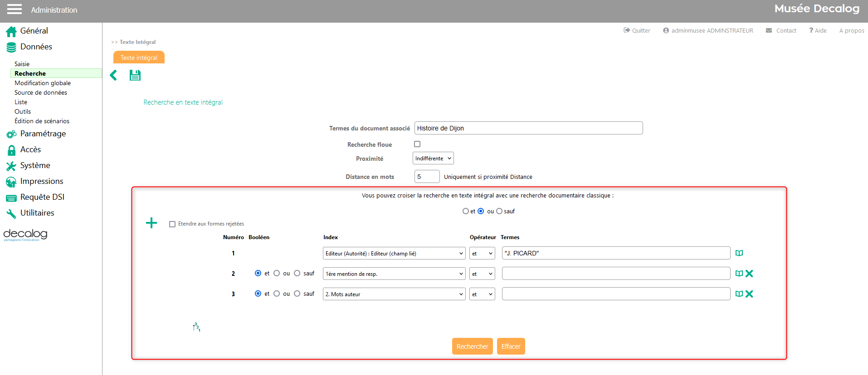Open the operator dropdown for row 2
The height and width of the screenshot is (375, 868).
482,274
